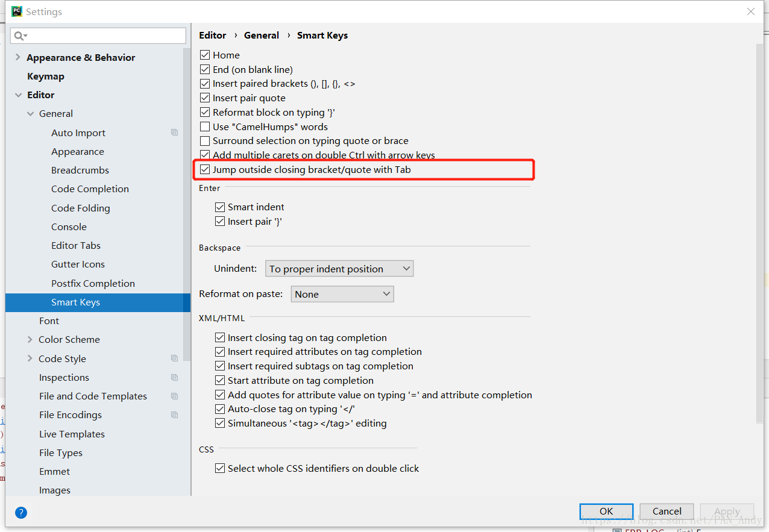769x532 pixels.
Task: Close the Settings dialog
Action: click(x=751, y=11)
